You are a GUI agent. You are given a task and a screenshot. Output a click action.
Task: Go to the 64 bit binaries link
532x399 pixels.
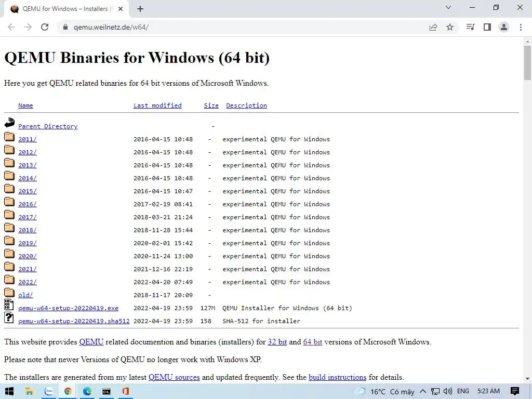[312, 342]
